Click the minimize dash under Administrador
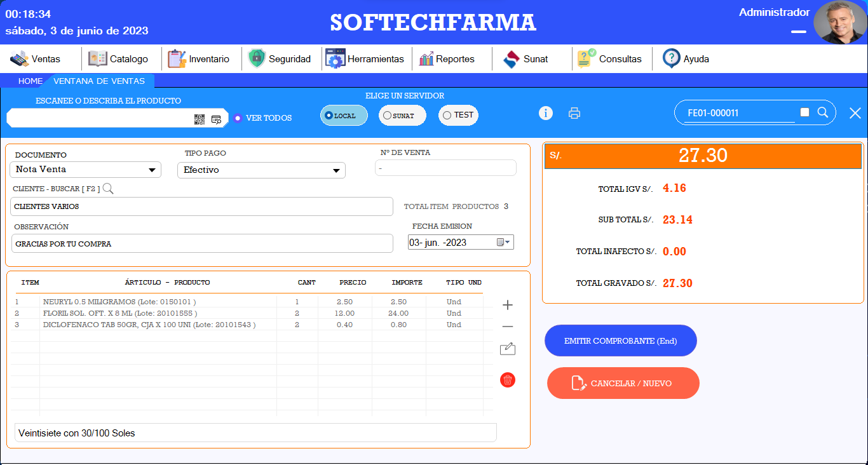 (x=799, y=32)
